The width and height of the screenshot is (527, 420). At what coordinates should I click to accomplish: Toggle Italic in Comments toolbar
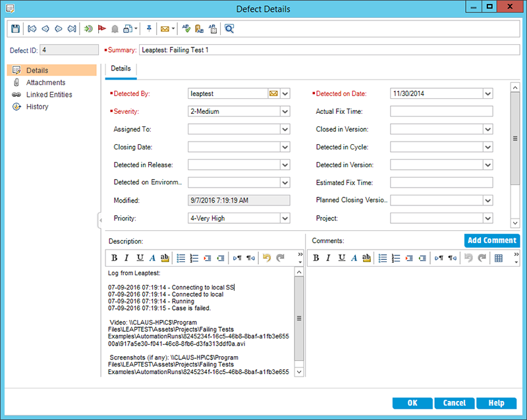pos(328,257)
